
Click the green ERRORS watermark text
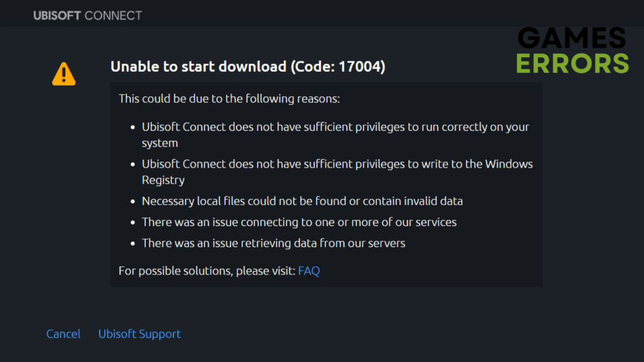coord(572,62)
